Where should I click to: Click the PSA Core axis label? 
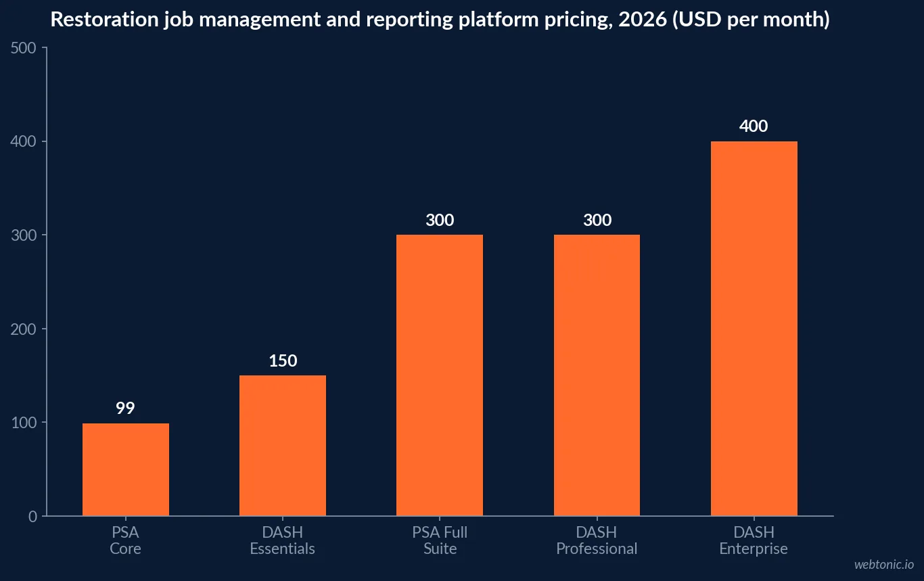coord(125,540)
